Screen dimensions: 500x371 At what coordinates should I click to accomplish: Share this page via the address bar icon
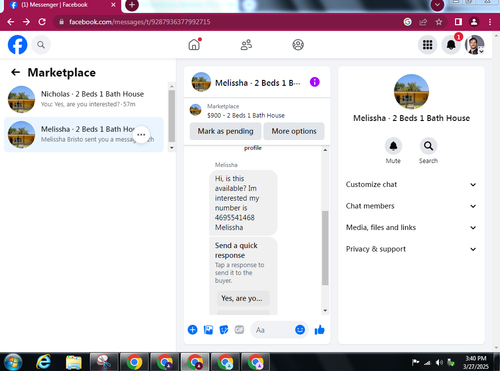coord(423,22)
